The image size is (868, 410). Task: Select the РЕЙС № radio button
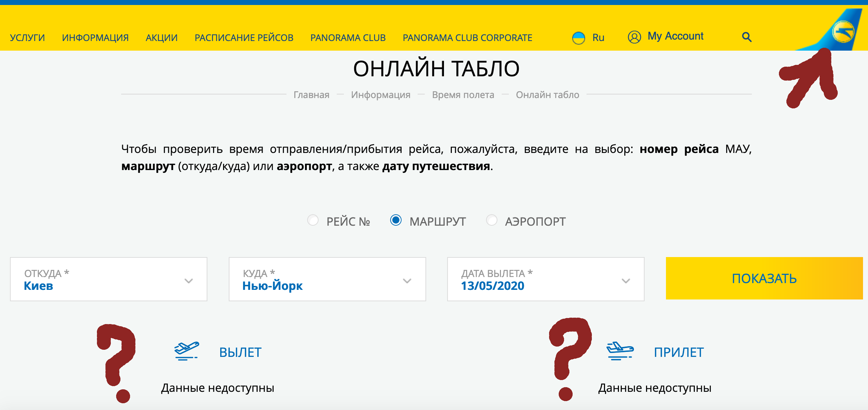click(x=313, y=220)
